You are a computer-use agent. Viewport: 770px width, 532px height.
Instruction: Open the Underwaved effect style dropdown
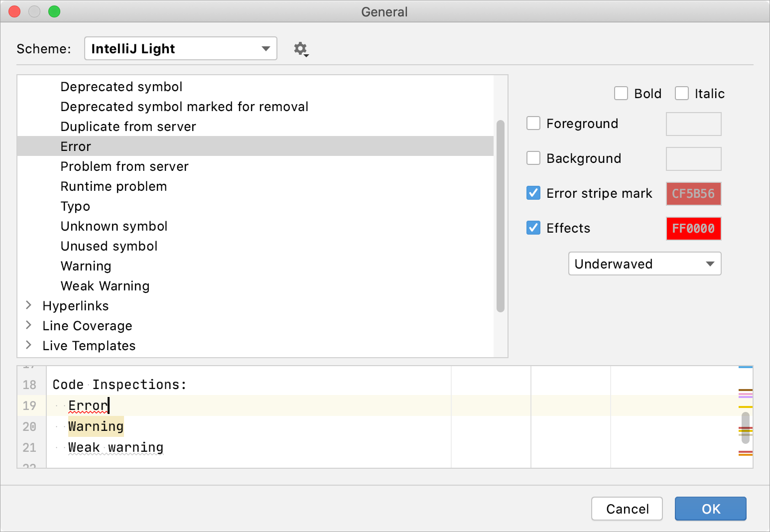[644, 264]
